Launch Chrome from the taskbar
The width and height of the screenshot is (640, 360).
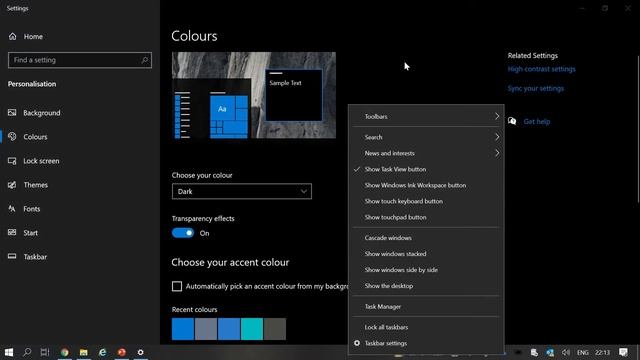[x=64, y=352]
